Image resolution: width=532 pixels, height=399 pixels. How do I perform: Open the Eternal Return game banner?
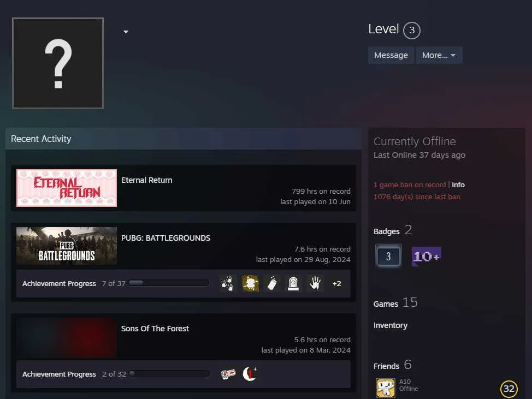point(67,188)
